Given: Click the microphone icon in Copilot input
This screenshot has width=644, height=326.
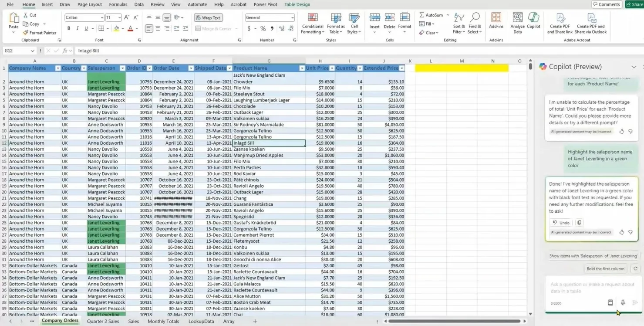Looking at the screenshot, I should 623,302.
